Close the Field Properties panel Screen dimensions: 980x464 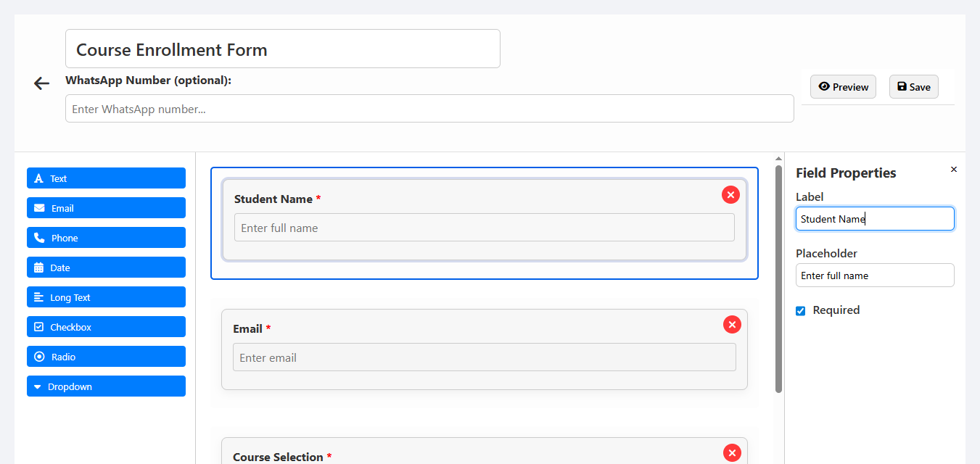(x=954, y=169)
